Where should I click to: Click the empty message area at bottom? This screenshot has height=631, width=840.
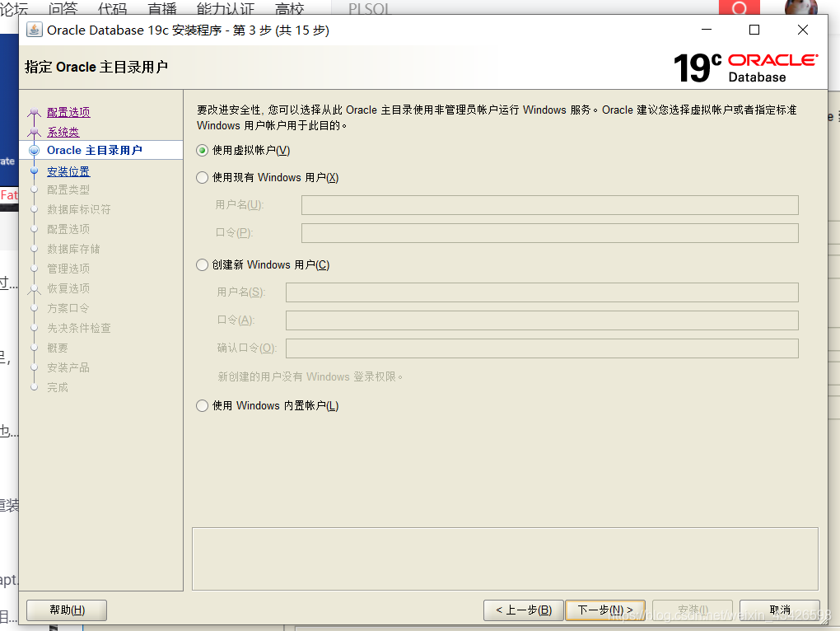click(505, 559)
